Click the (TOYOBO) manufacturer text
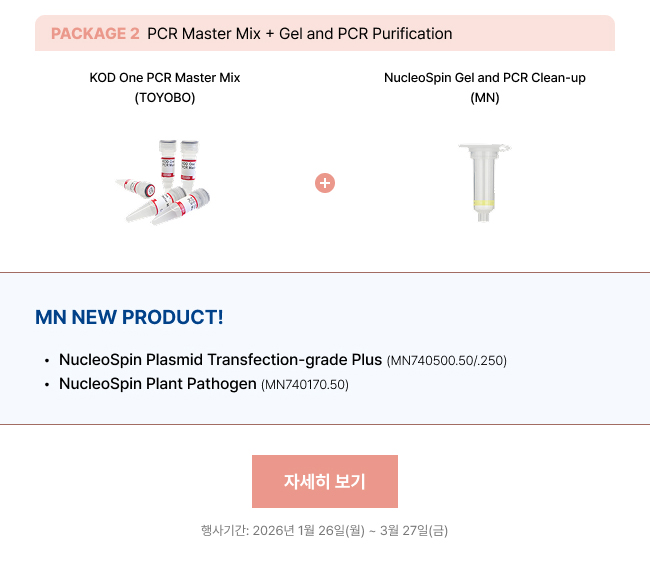The width and height of the screenshot is (650, 570). coord(165,98)
